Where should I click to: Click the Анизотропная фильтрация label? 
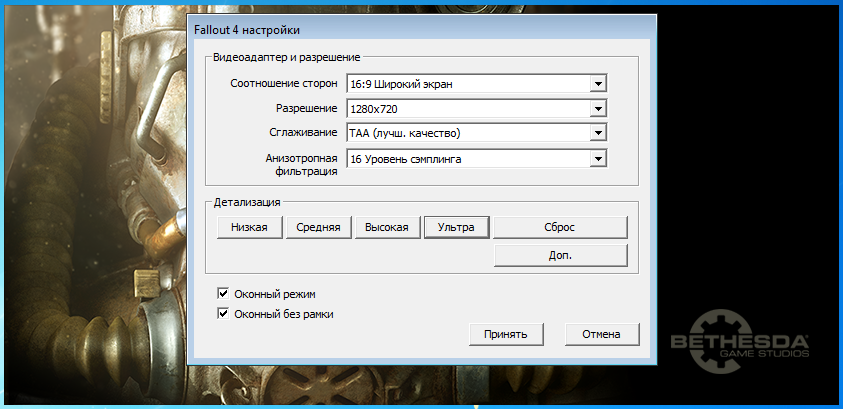tap(302, 165)
